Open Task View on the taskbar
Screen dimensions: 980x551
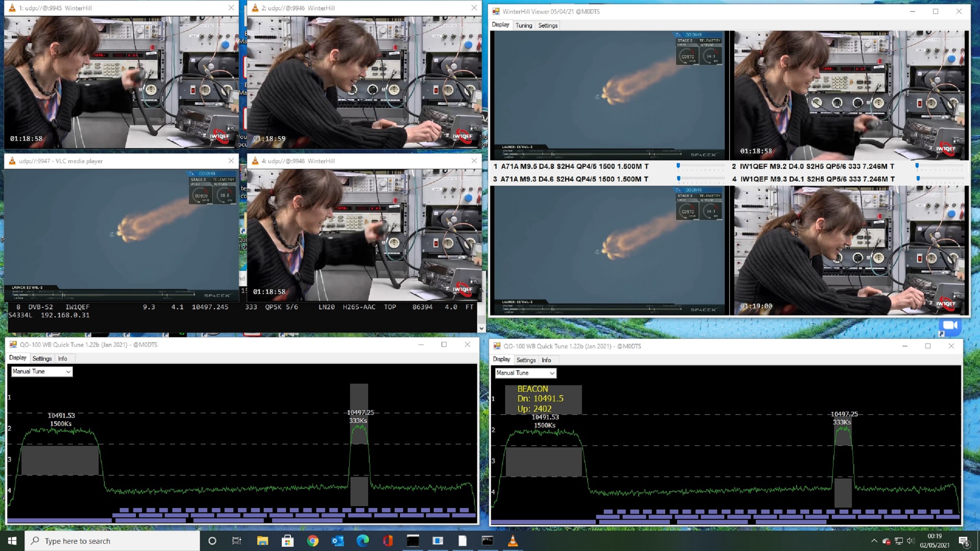click(x=236, y=541)
